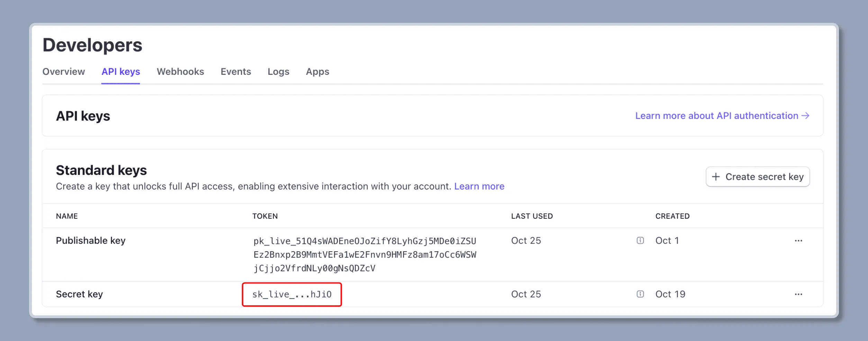
Task: Follow Learn more link under Standard keys
Action: (479, 186)
